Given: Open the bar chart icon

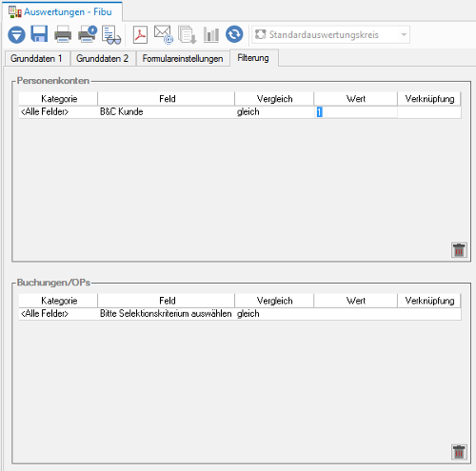Looking at the screenshot, I should pyautogui.click(x=211, y=34).
